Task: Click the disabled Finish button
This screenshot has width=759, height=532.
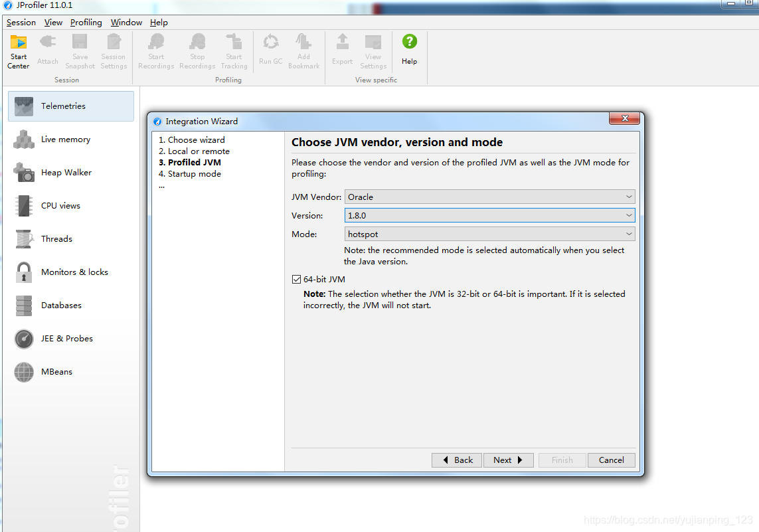Action: 562,460
